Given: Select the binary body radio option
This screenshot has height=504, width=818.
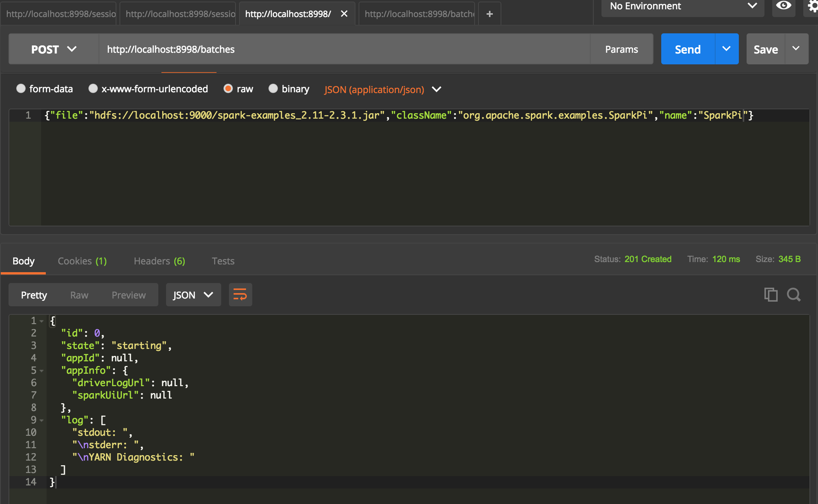Looking at the screenshot, I should tap(273, 89).
